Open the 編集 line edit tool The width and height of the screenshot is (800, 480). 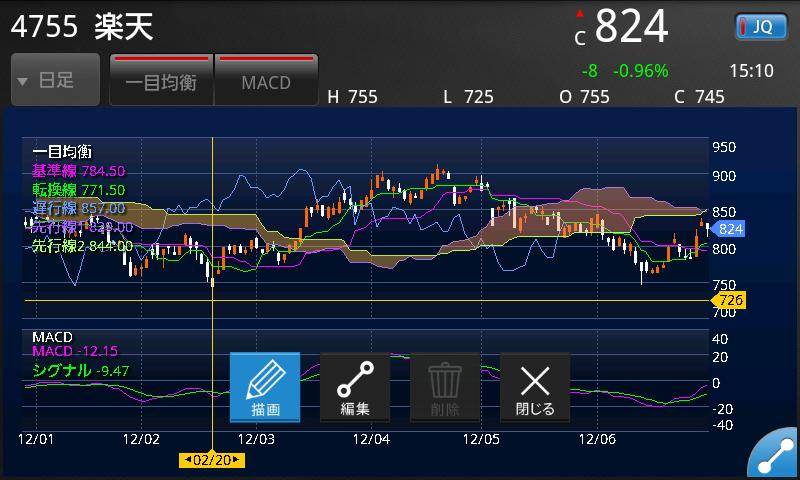tap(355, 388)
